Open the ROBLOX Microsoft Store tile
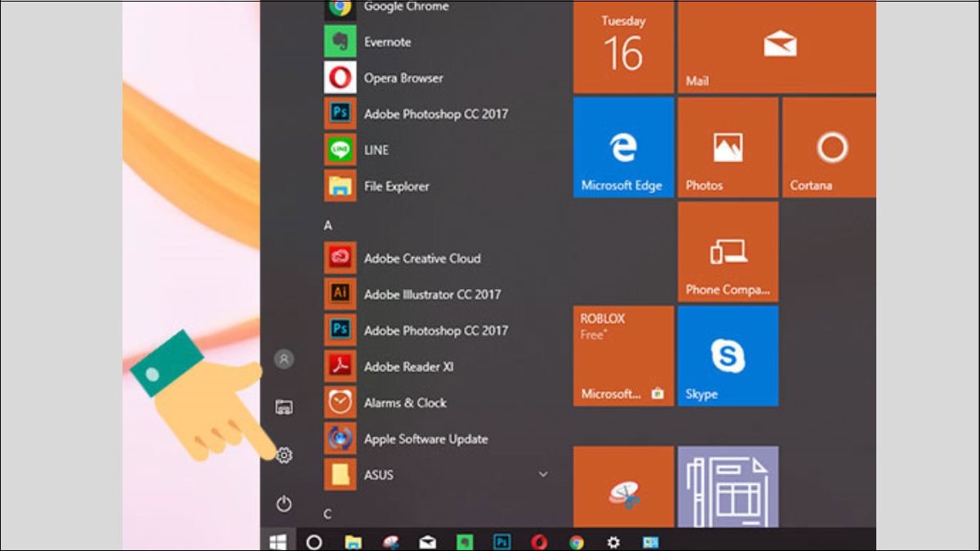The width and height of the screenshot is (980, 551). 624,356
